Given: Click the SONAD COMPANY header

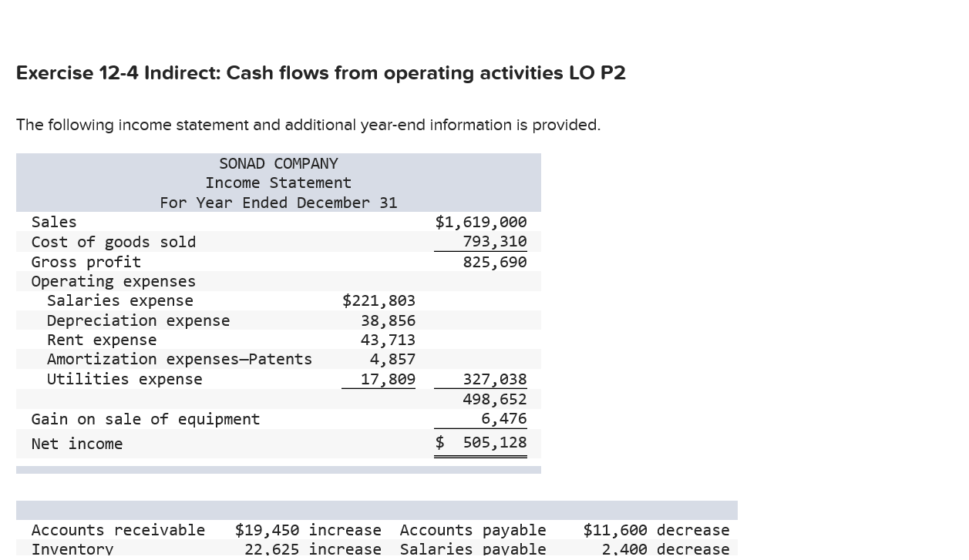Looking at the screenshot, I should point(278,163).
